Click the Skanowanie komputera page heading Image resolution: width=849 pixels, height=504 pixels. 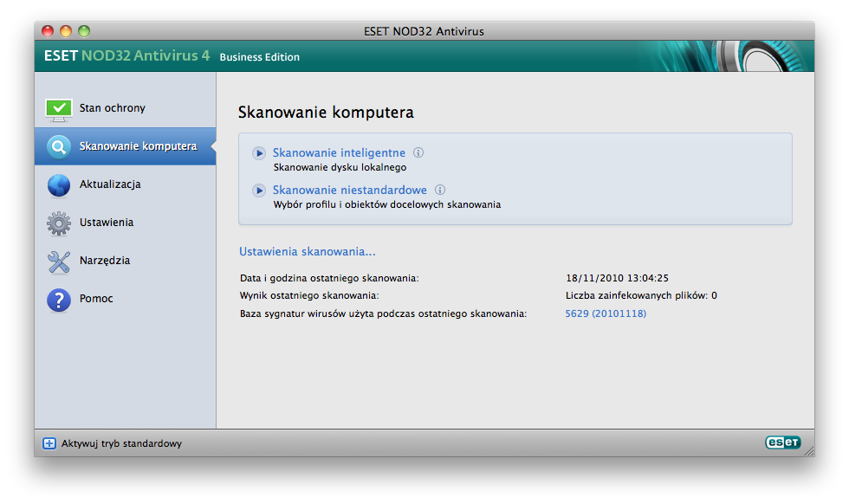coord(326,113)
